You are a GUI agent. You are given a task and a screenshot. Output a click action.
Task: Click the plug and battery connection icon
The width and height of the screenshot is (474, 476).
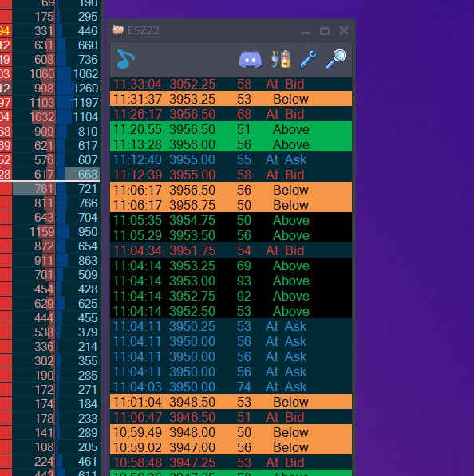coord(281,58)
